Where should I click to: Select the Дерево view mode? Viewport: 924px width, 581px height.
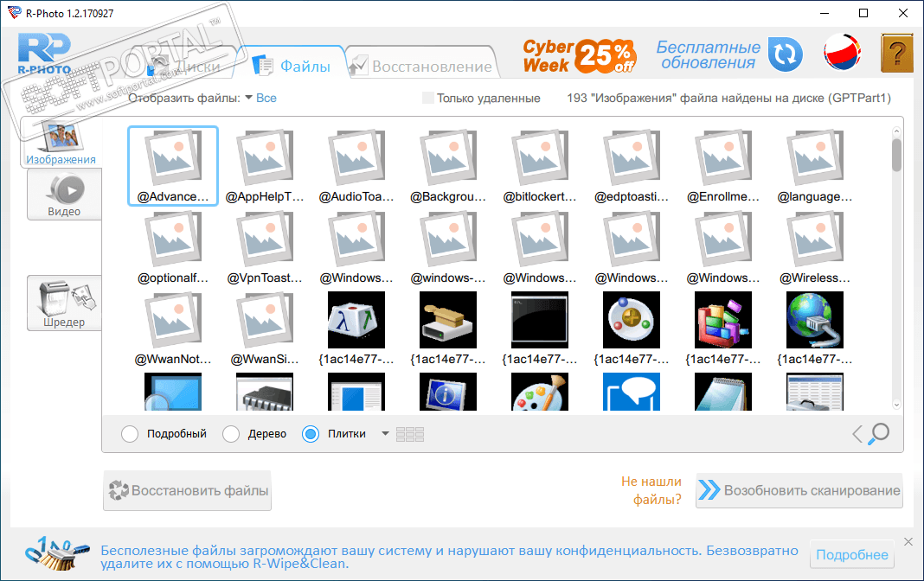point(231,434)
